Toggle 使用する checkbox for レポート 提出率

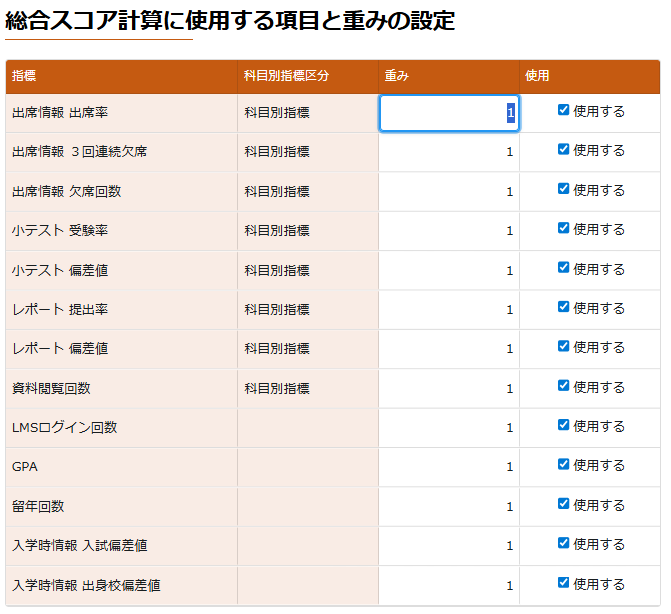(x=564, y=307)
